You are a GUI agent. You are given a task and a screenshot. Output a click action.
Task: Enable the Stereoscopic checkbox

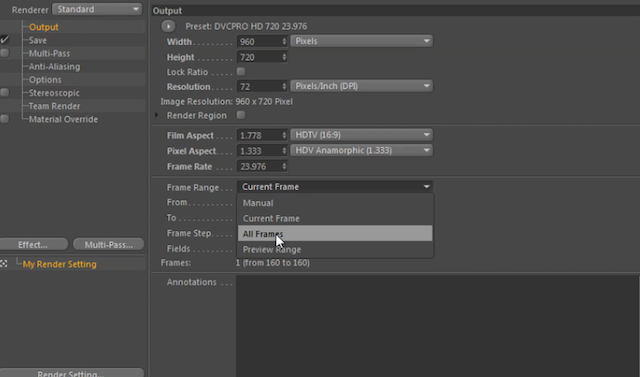coord(4,93)
